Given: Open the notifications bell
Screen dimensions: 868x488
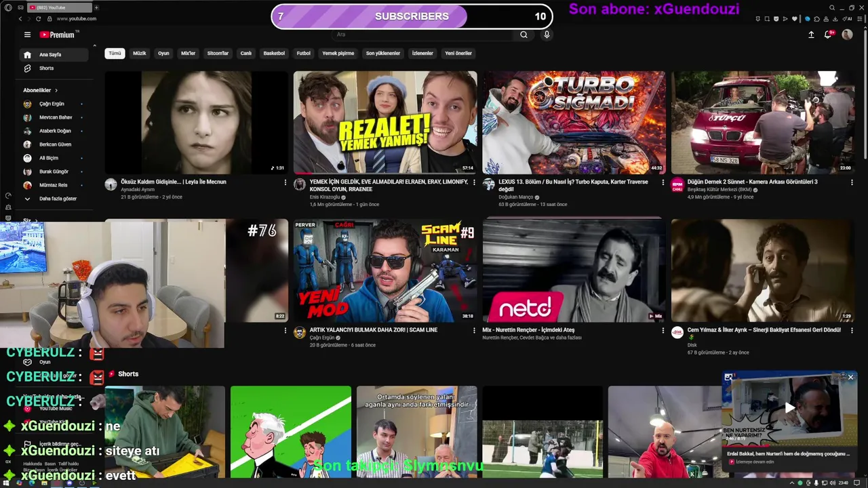Looking at the screenshot, I should coord(828,35).
